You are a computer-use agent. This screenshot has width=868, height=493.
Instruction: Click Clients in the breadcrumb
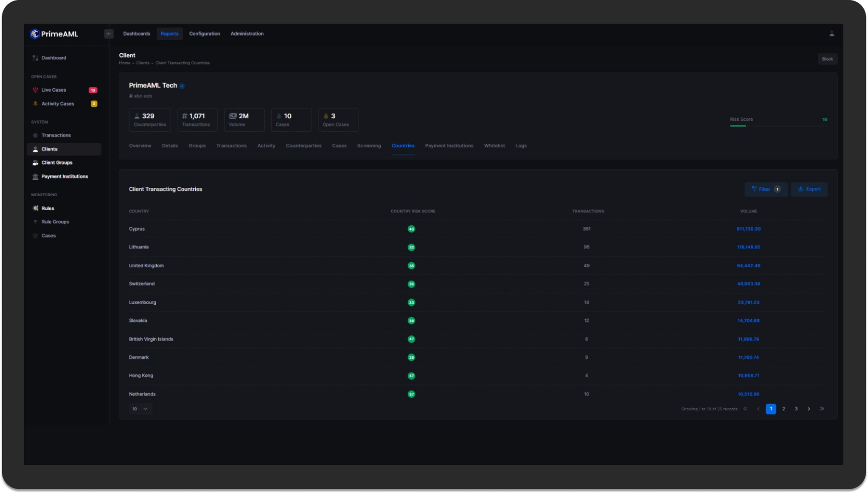tap(143, 63)
